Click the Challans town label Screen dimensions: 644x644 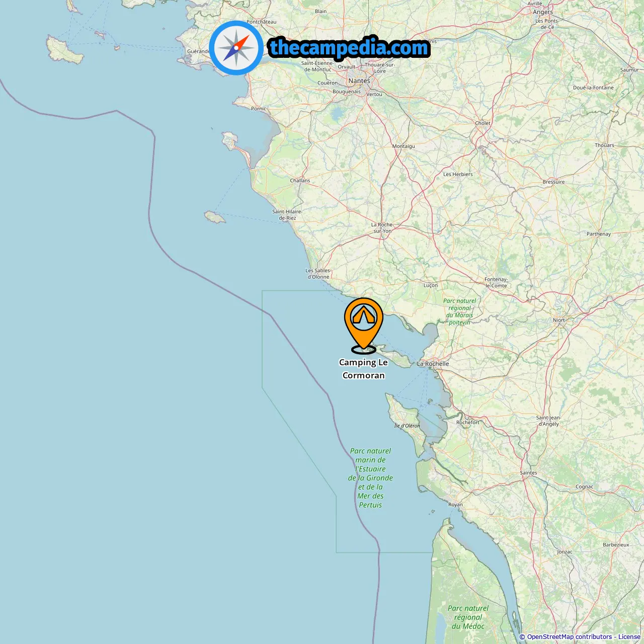[300, 181]
